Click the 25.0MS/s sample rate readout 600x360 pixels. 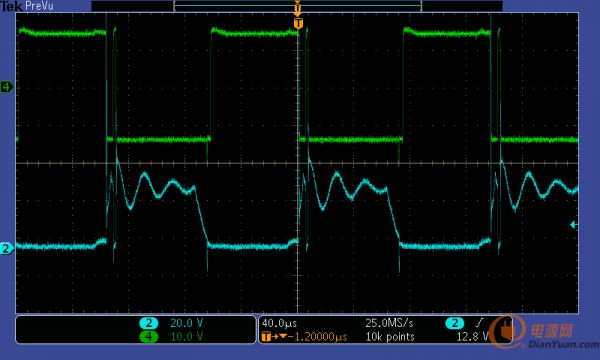(x=389, y=323)
